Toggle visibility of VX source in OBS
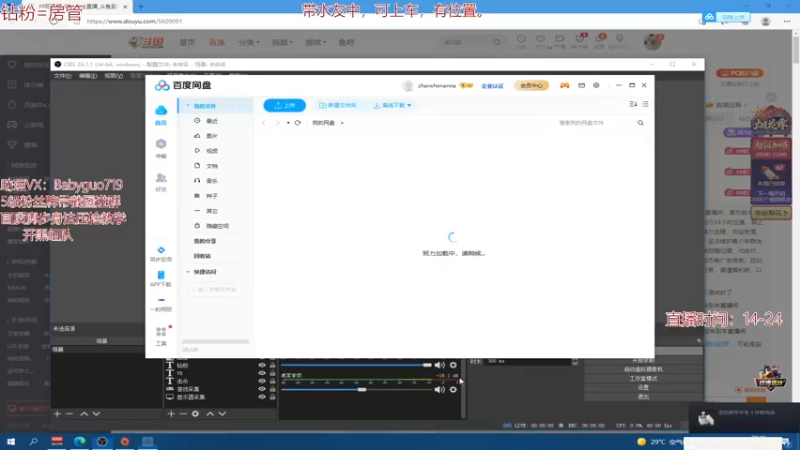Image resolution: width=800 pixels, height=450 pixels. 262,373
